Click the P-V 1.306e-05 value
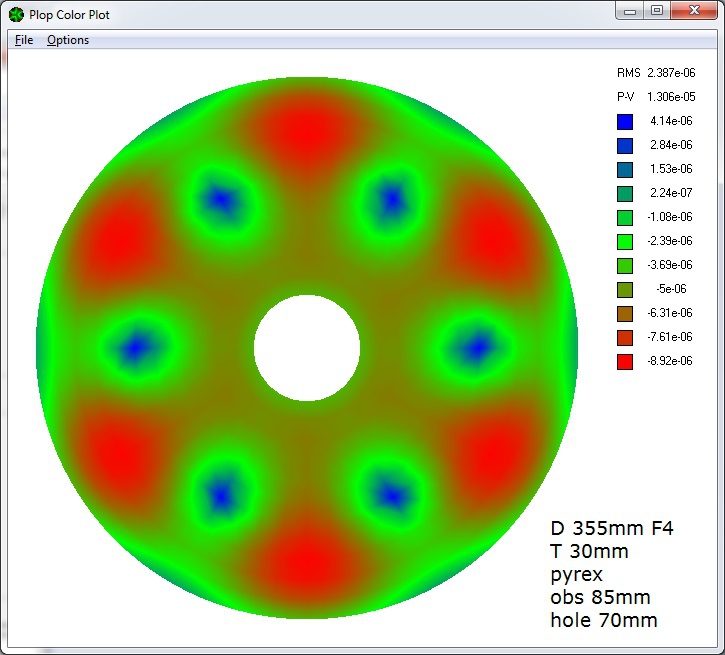The image size is (725, 655). pyautogui.click(x=671, y=97)
